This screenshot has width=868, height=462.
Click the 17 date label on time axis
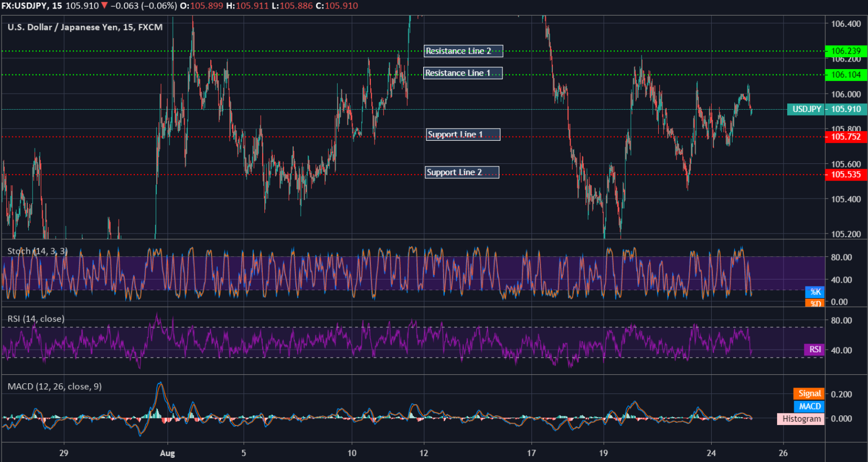pos(531,453)
